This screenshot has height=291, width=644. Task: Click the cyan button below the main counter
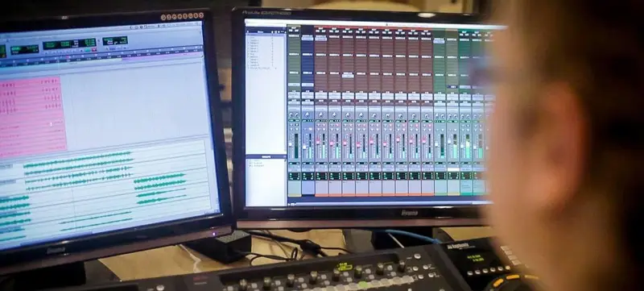point(86,50)
